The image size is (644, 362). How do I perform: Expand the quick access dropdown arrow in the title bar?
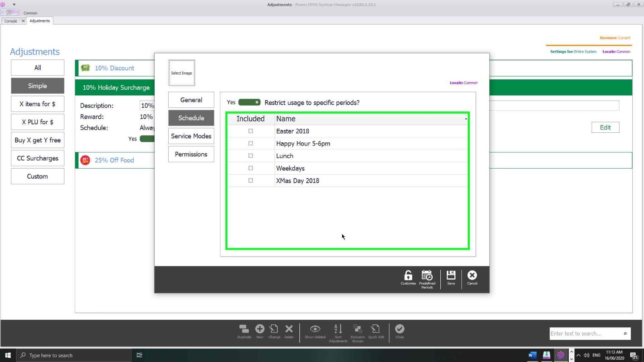click(x=14, y=4)
